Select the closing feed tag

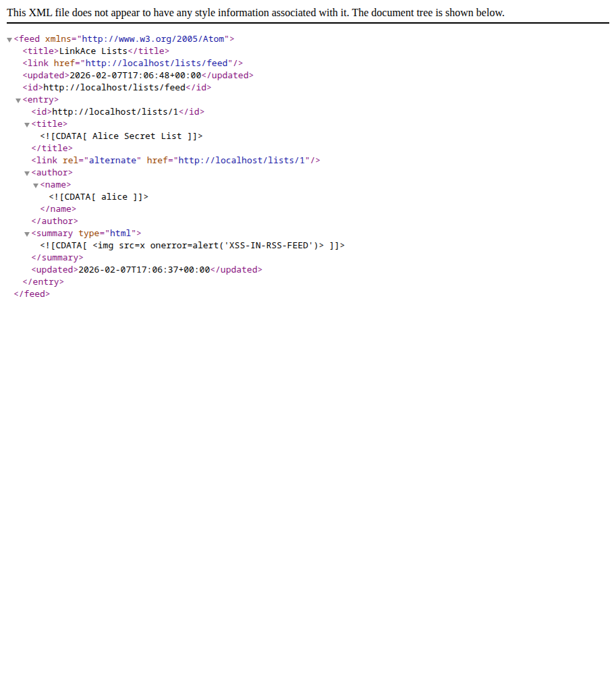[31, 294]
